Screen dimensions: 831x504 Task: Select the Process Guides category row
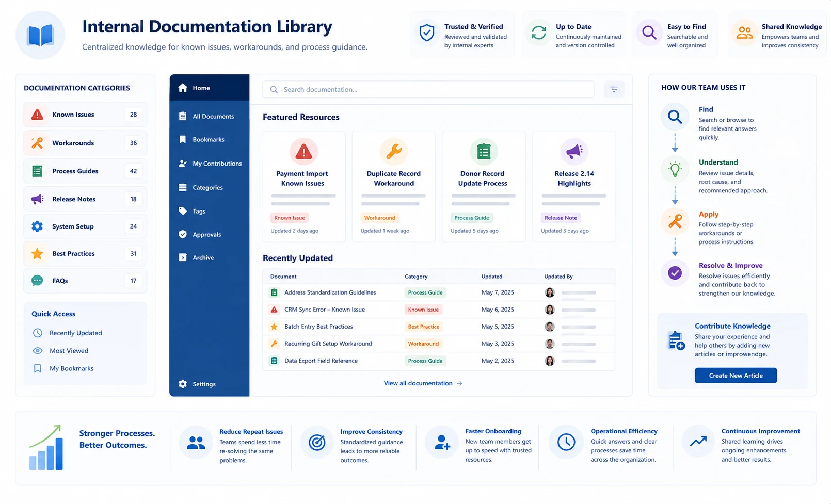click(85, 171)
